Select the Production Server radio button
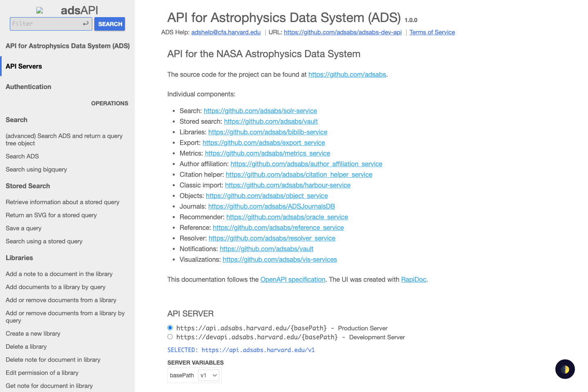Screen dimensions: 588x392 coord(170,327)
